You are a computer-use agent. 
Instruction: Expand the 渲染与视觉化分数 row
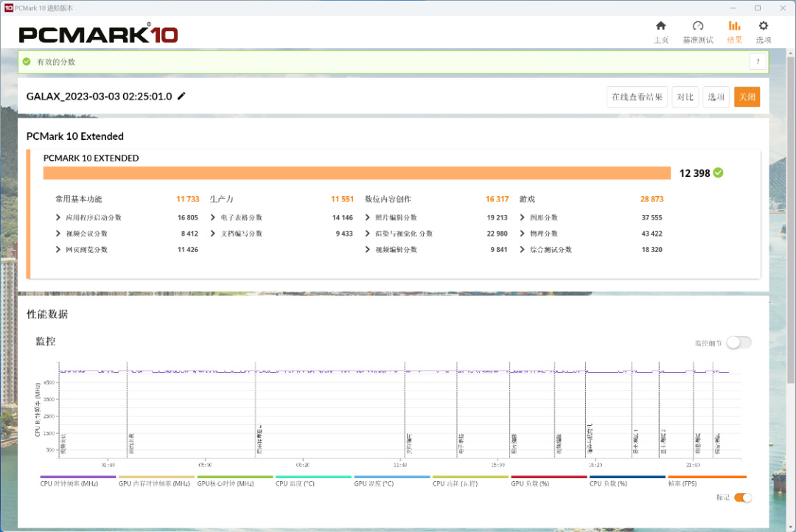(x=368, y=234)
